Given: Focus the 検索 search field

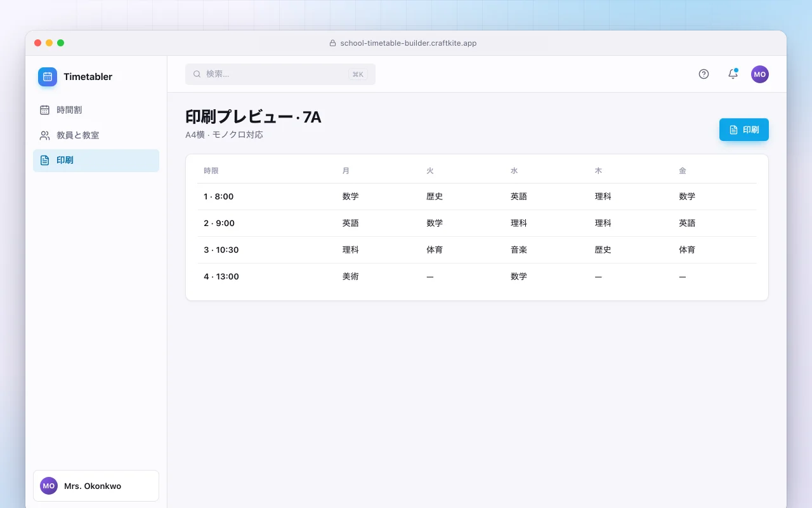Looking at the screenshot, I should pos(280,74).
